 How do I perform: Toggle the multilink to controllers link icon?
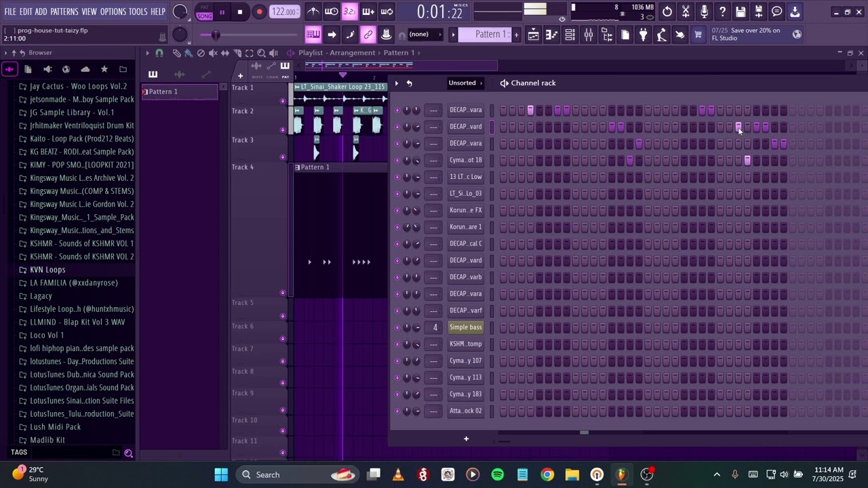point(368,35)
